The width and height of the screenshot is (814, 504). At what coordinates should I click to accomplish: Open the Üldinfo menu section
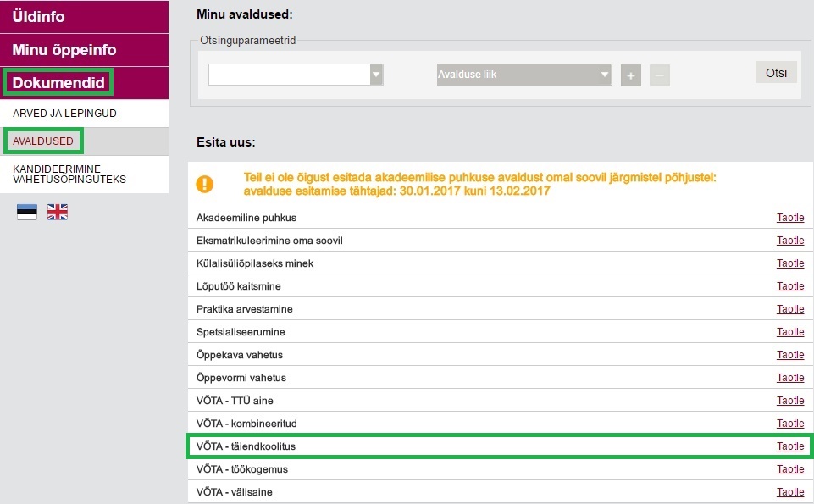pos(84,17)
